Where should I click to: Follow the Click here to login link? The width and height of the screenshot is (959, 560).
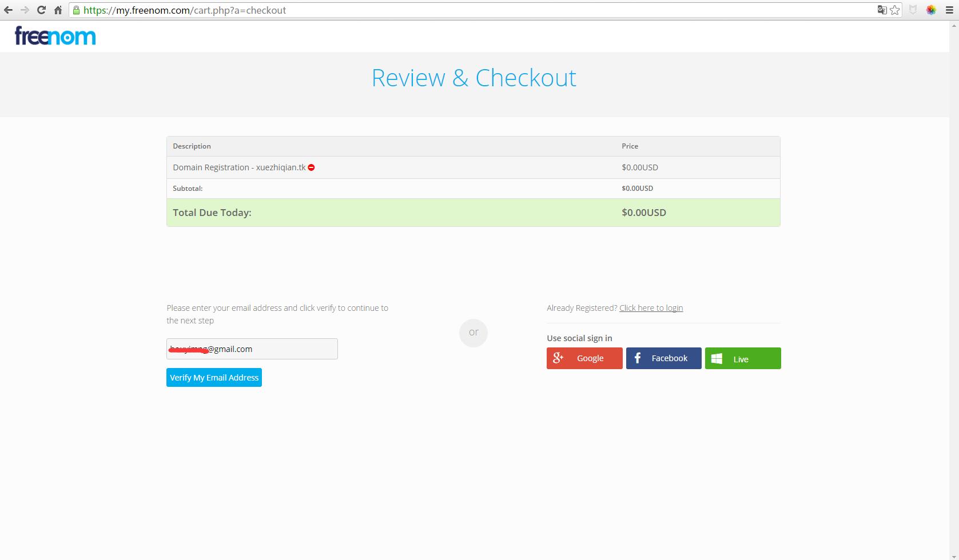tap(651, 308)
